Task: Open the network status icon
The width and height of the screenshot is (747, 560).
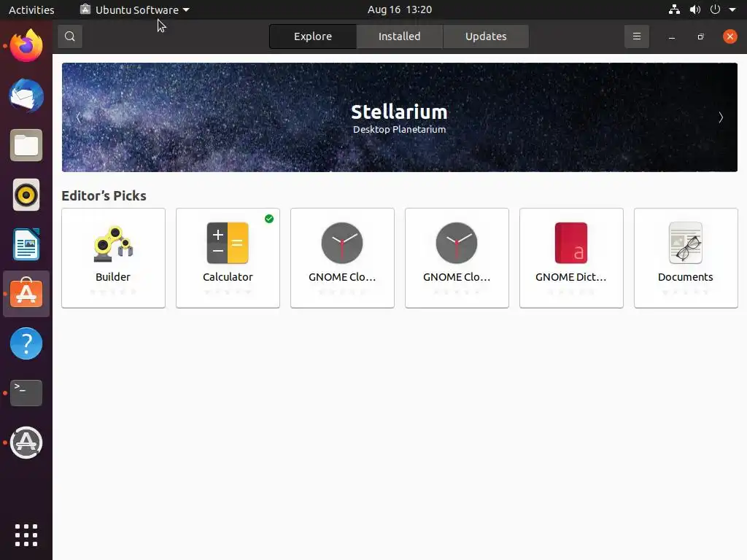Action: pyautogui.click(x=674, y=9)
